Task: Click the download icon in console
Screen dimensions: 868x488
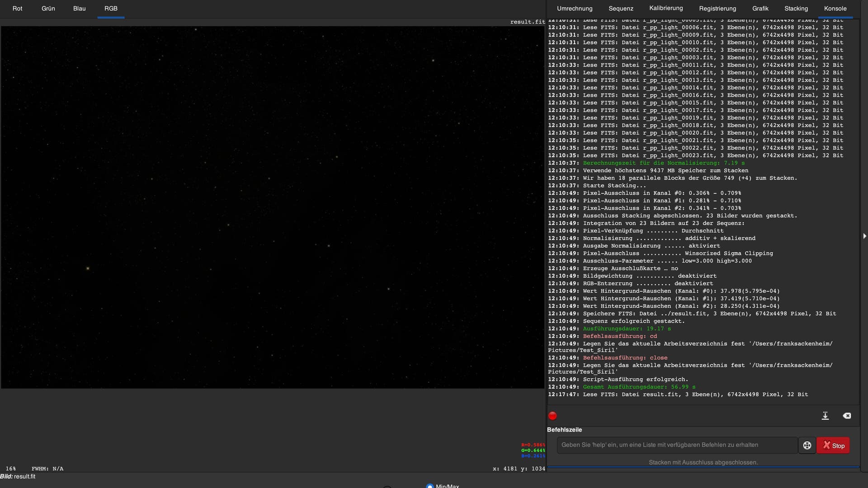Action: (826, 415)
